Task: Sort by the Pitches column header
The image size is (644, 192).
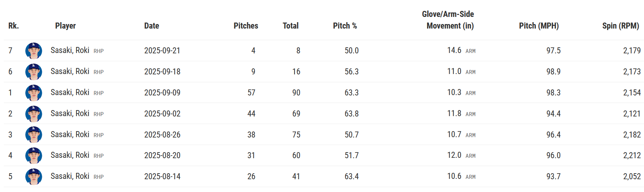Action: (246, 26)
